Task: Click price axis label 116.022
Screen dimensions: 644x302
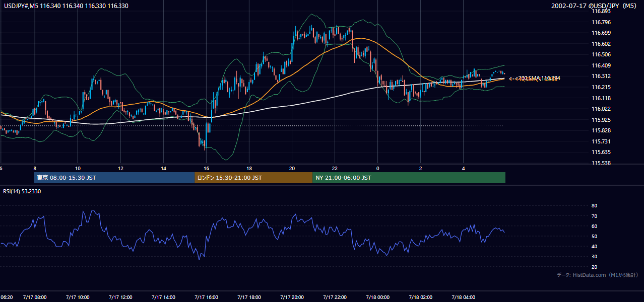Action: coord(601,109)
